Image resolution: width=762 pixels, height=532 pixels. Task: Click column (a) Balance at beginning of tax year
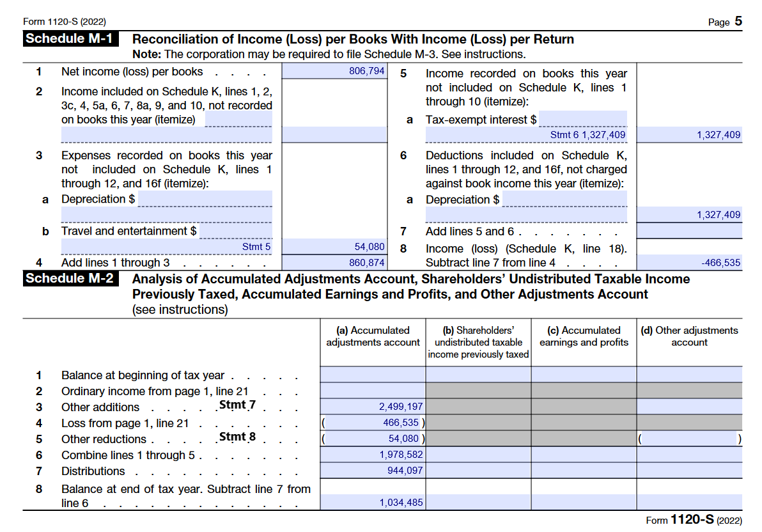[x=373, y=375]
